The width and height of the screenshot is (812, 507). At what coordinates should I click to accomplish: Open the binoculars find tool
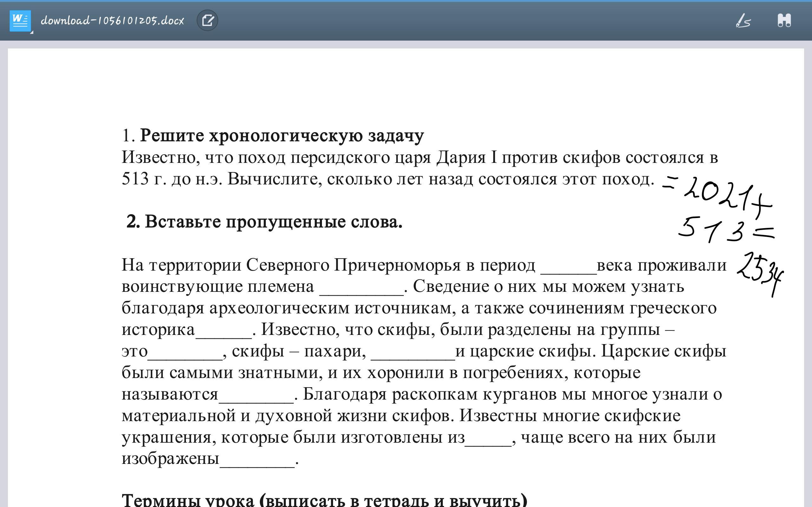click(x=784, y=21)
